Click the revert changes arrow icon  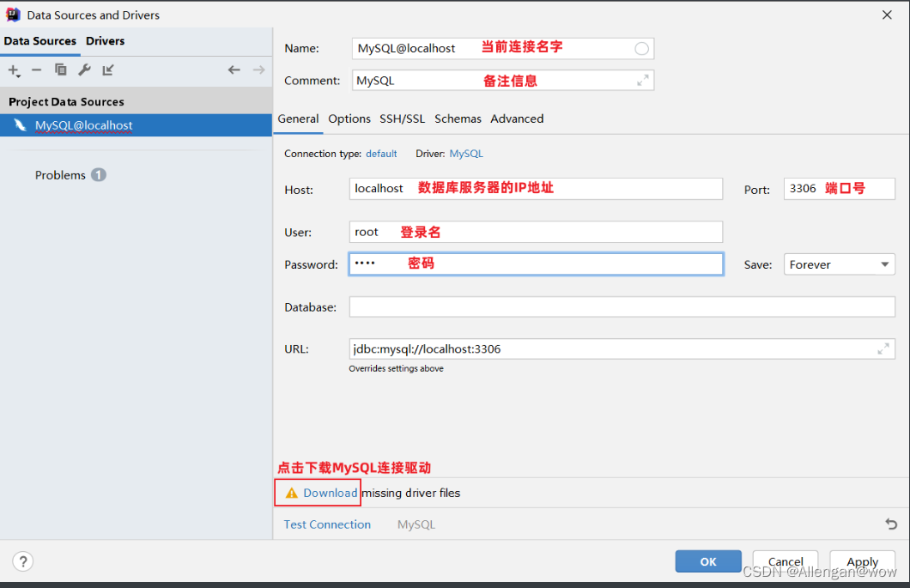(891, 524)
